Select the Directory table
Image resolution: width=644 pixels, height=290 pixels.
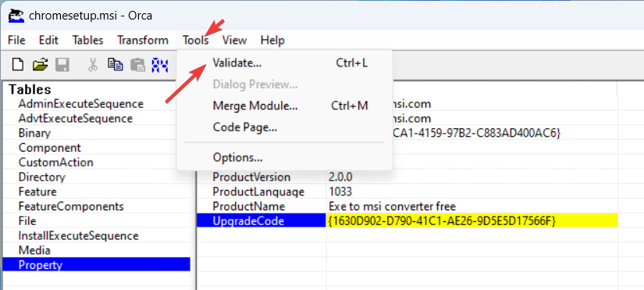(x=41, y=177)
